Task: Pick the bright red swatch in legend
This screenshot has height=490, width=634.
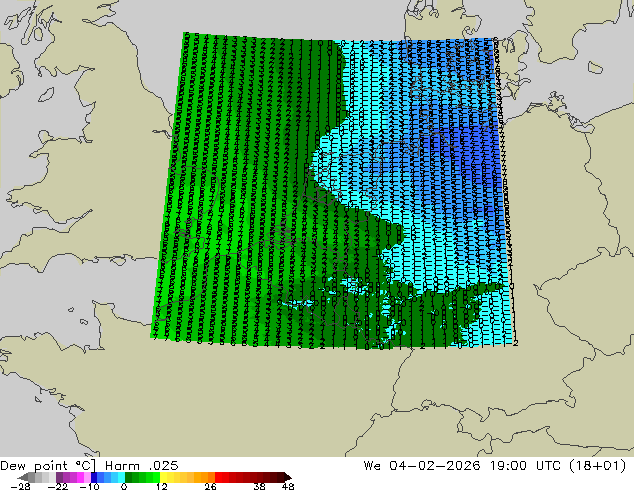Action: [x=218, y=477]
